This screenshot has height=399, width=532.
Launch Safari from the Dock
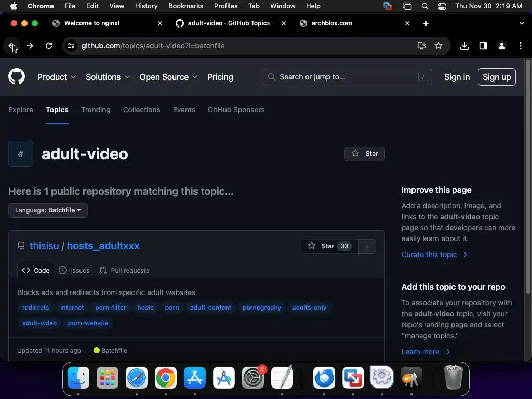click(137, 377)
